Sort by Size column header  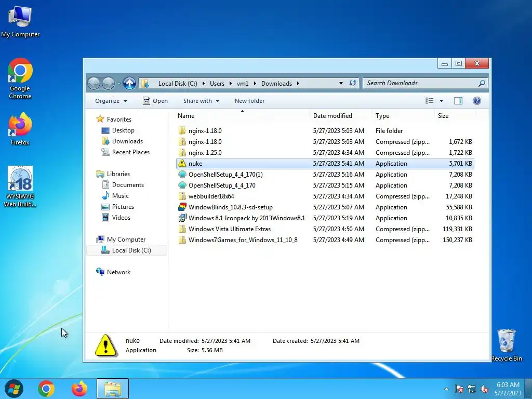point(455,116)
